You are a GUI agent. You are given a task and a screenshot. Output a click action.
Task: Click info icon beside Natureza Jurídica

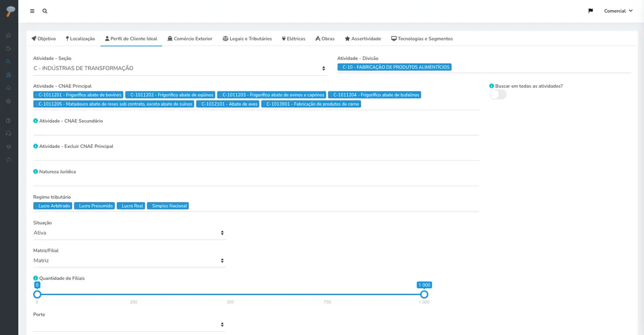(x=35, y=172)
